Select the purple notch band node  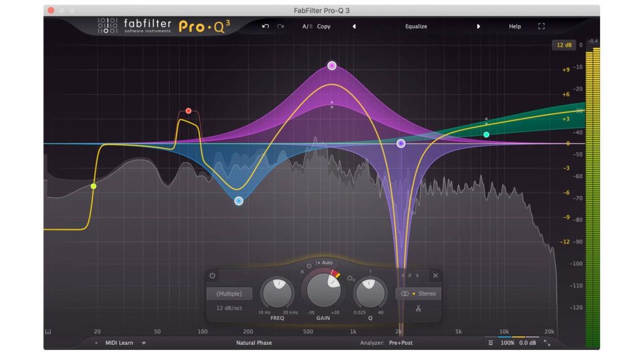pyautogui.click(x=401, y=143)
